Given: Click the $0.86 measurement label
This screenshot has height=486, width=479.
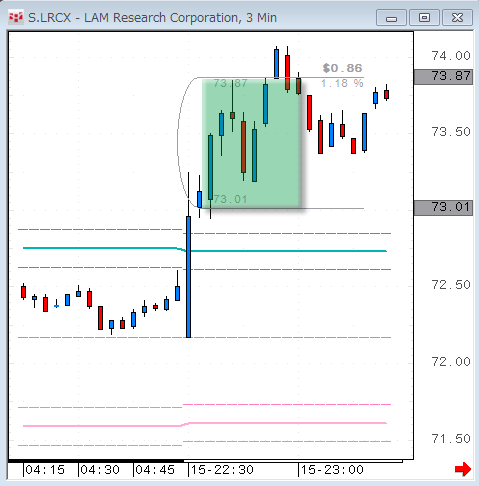Looking at the screenshot, I should coord(342,68).
